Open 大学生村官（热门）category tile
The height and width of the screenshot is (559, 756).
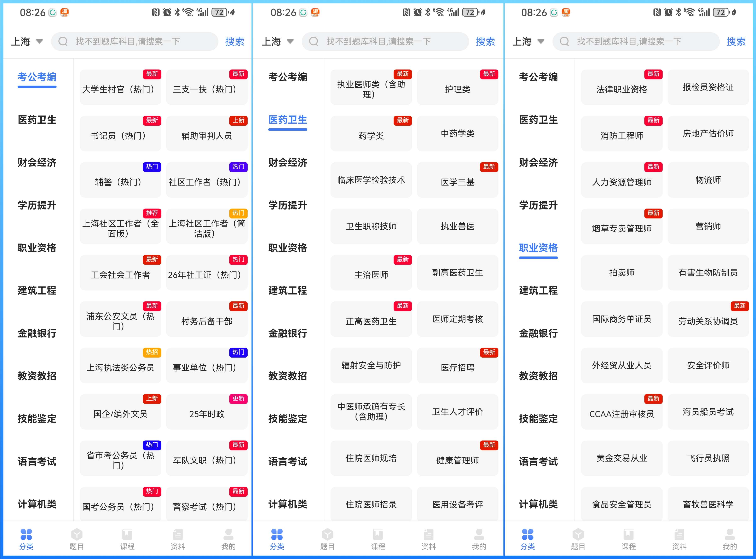(x=120, y=87)
